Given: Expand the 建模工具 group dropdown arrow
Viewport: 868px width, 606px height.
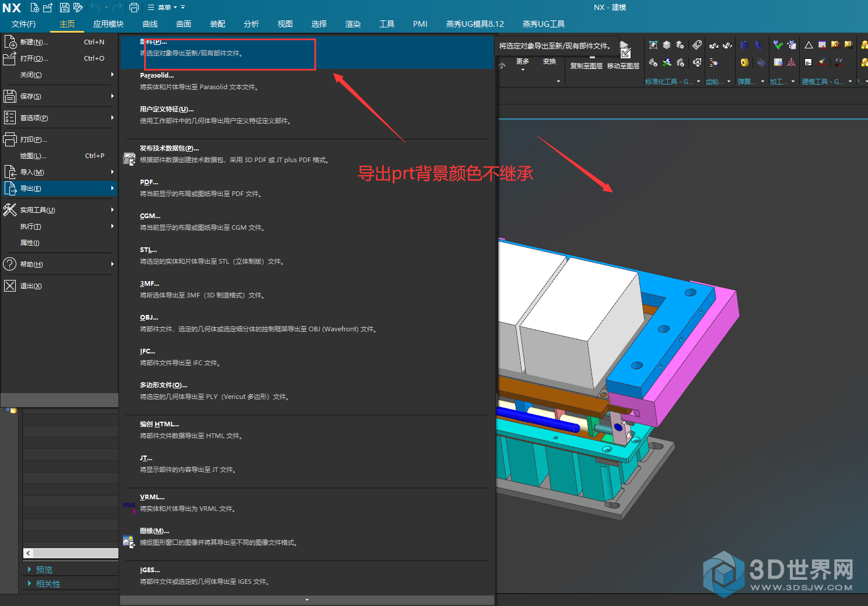Looking at the screenshot, I should coord(850,82).
